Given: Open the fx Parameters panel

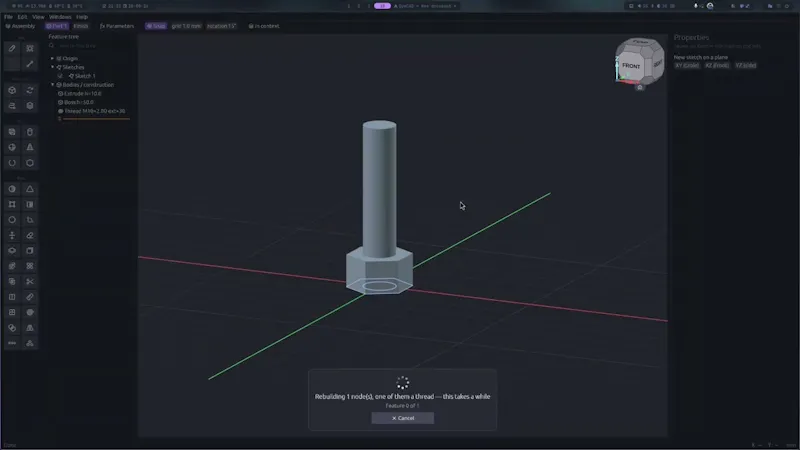Looking at the screenshot, I should click(117, 26).
